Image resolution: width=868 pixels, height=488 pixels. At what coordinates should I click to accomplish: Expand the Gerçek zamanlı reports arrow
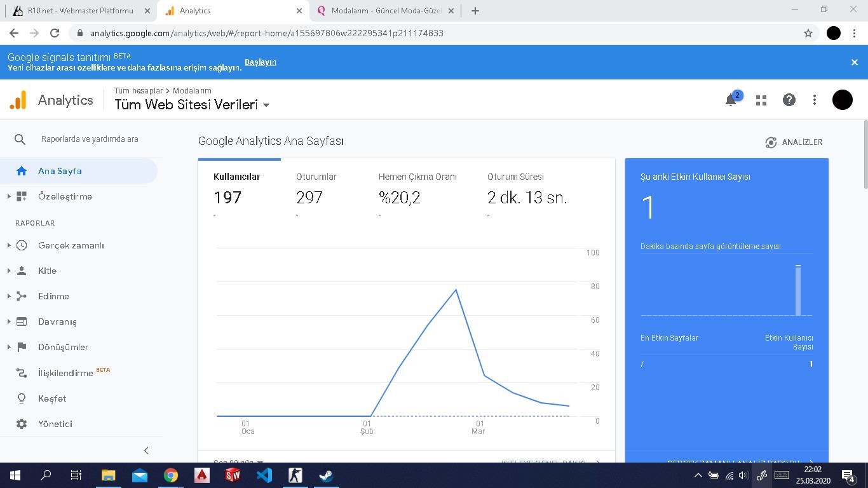[x=9, y=245]
